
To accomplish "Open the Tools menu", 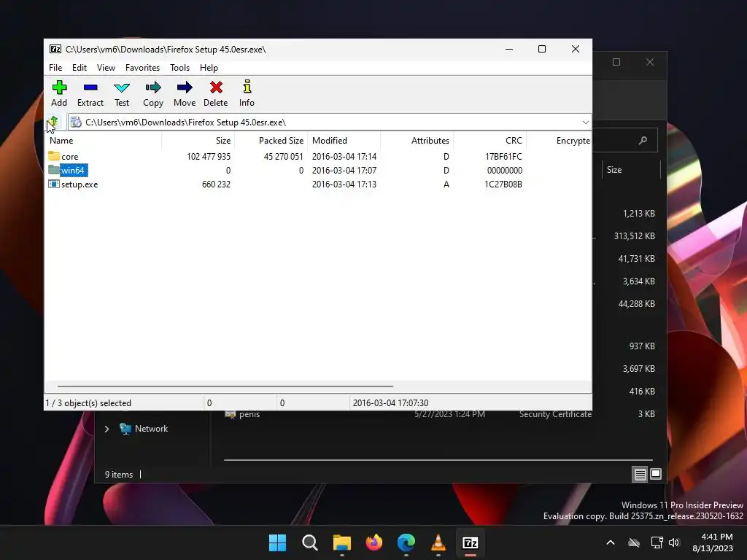I will click(179, 68).
